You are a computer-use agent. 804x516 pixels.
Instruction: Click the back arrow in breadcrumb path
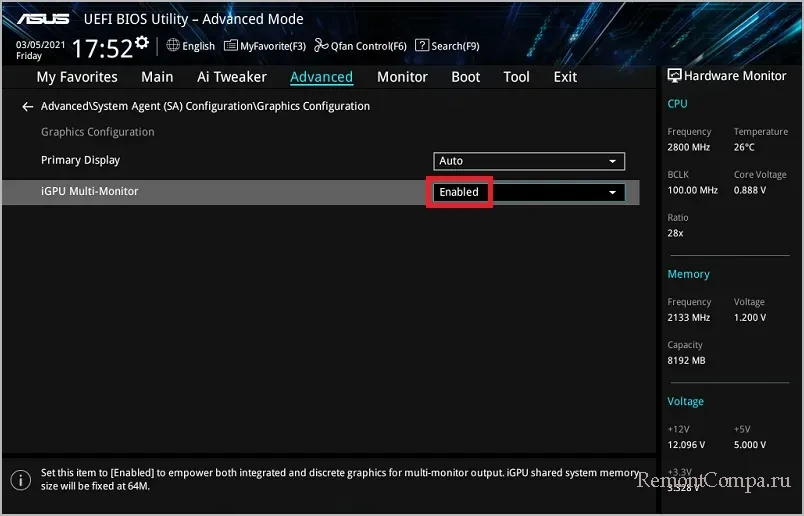28,106
